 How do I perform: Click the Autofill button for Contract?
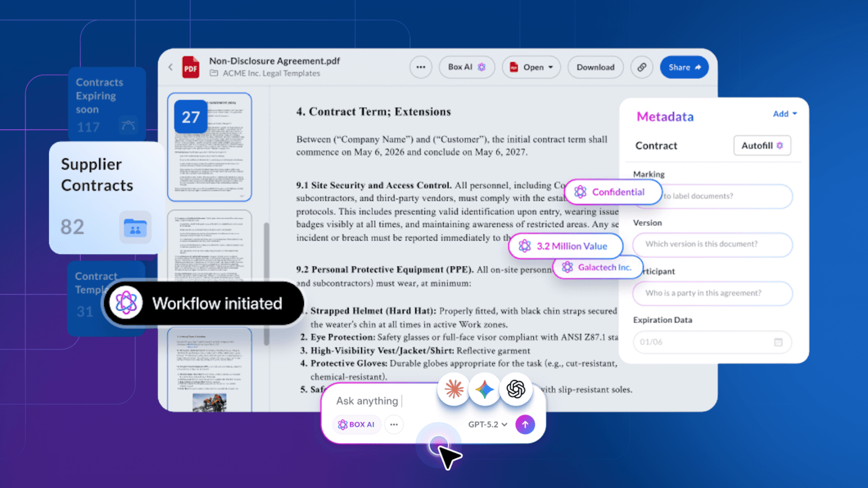point(762,145)
